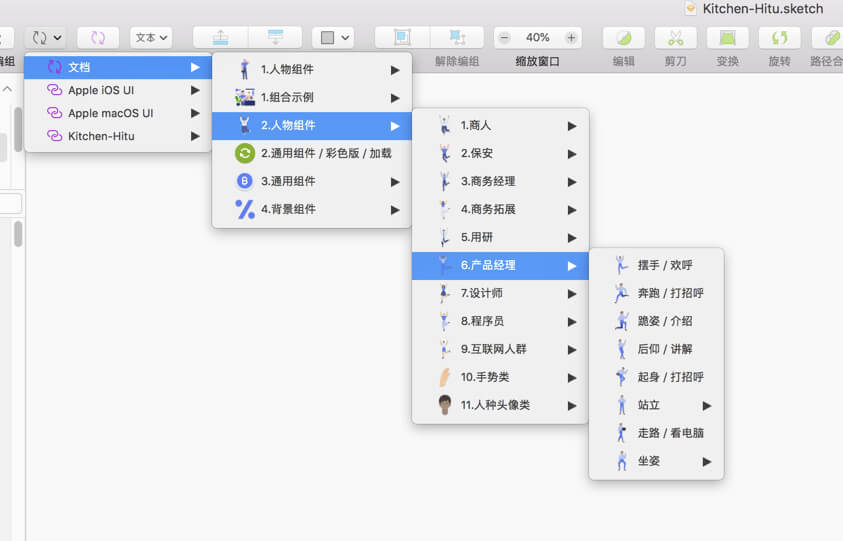This screenshot has width=843, height=541.
Task: Click the left sidebar scrollbar thumb
Action: point(18,129)
